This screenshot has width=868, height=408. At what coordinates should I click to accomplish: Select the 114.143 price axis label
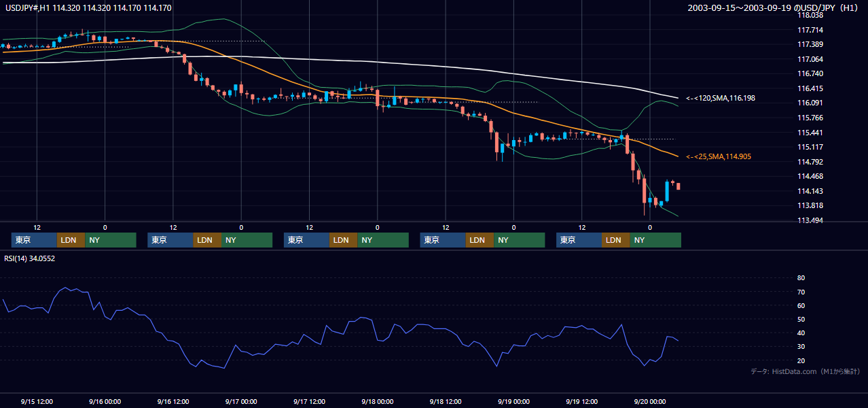pos(810,191)
